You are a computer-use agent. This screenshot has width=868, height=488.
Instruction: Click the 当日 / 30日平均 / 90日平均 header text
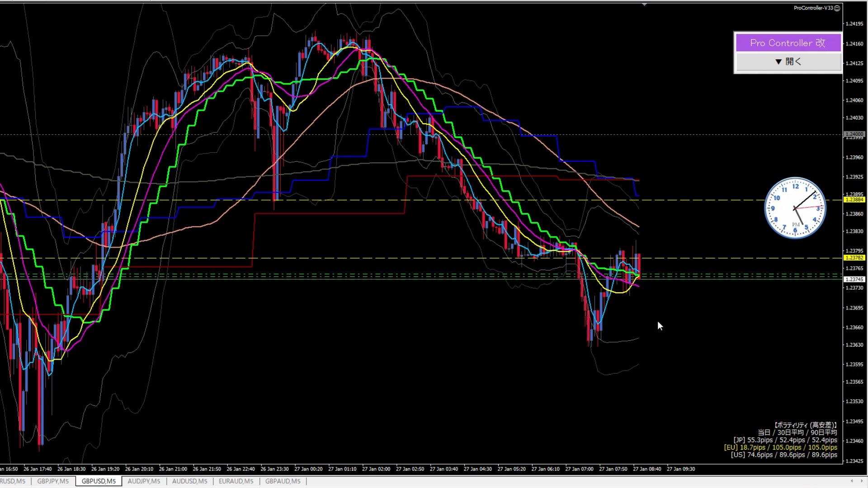(797, 432)
